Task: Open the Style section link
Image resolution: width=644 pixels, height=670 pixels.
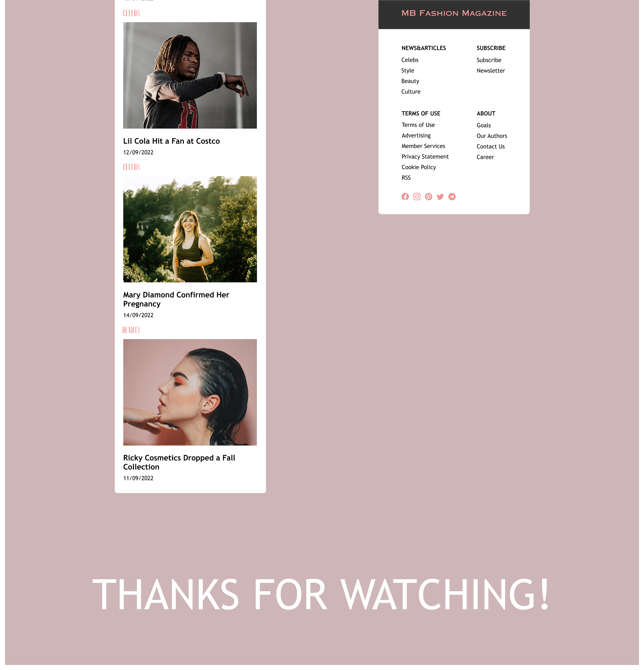Action: (408, 70)
